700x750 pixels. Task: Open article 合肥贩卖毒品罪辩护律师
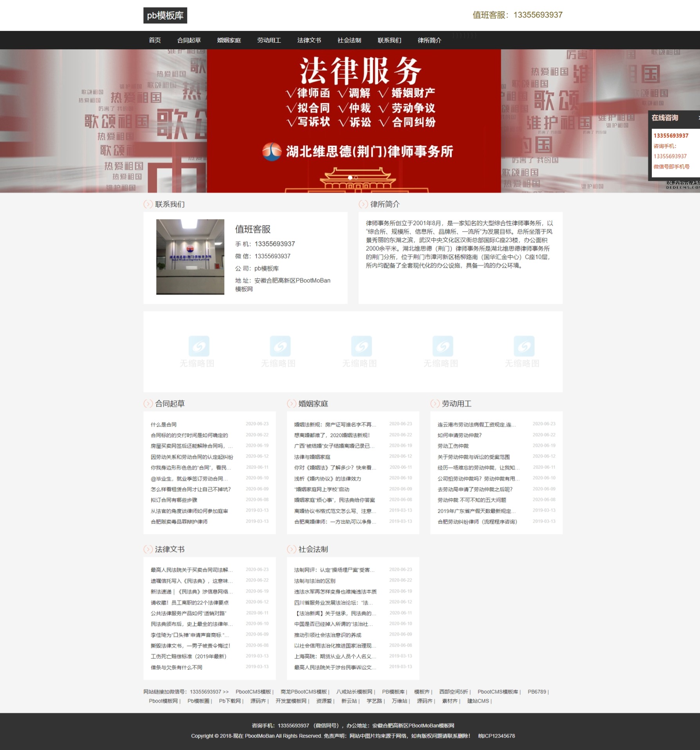pos(179,521)
